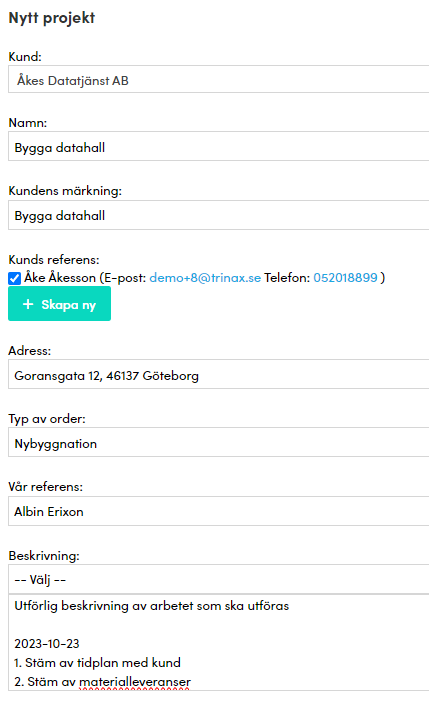The height and width of the screenshot is (704, 429).
Task: Click the Beskrivning label
Action: pyautogui.click(x=44, y=556)
